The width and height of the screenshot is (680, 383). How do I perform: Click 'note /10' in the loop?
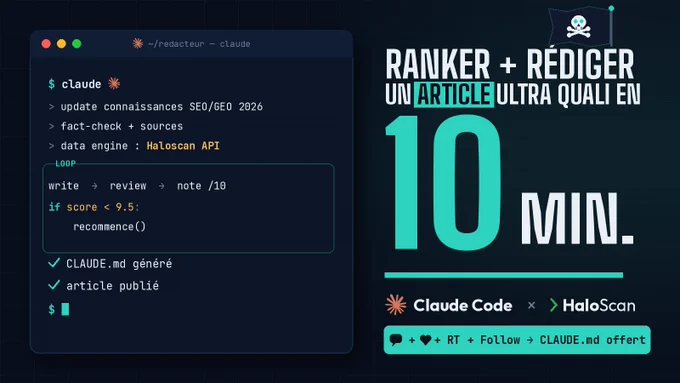point(201,186)
